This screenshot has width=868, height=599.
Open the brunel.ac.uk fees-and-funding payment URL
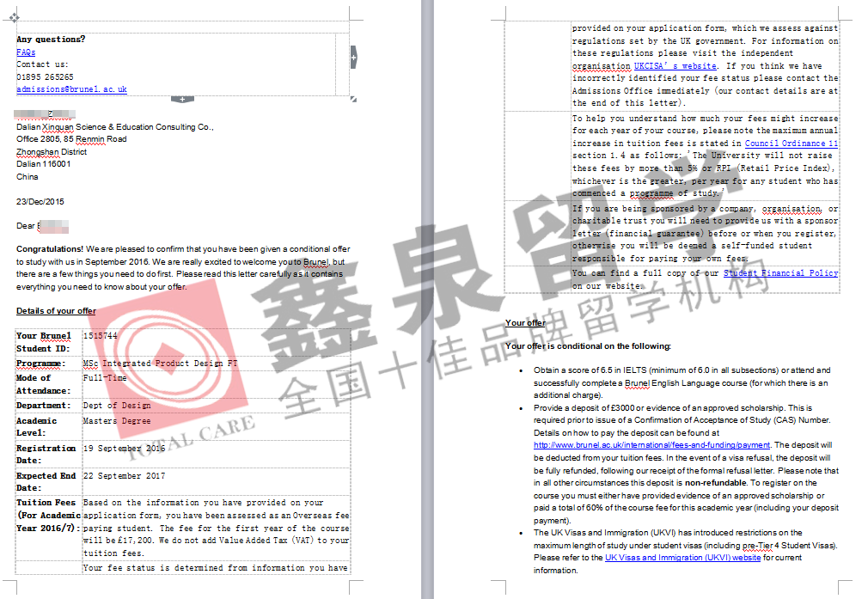coord(651,445)
